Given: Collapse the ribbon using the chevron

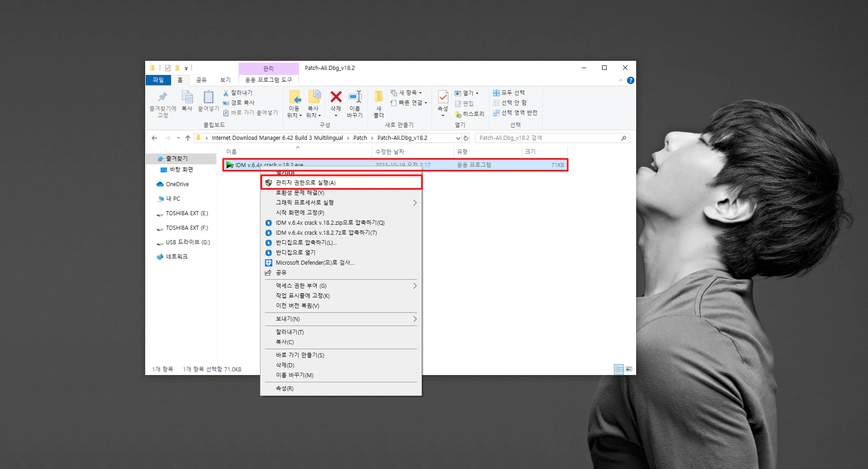Looking at the screenshot, I should (x=620, y=80).
